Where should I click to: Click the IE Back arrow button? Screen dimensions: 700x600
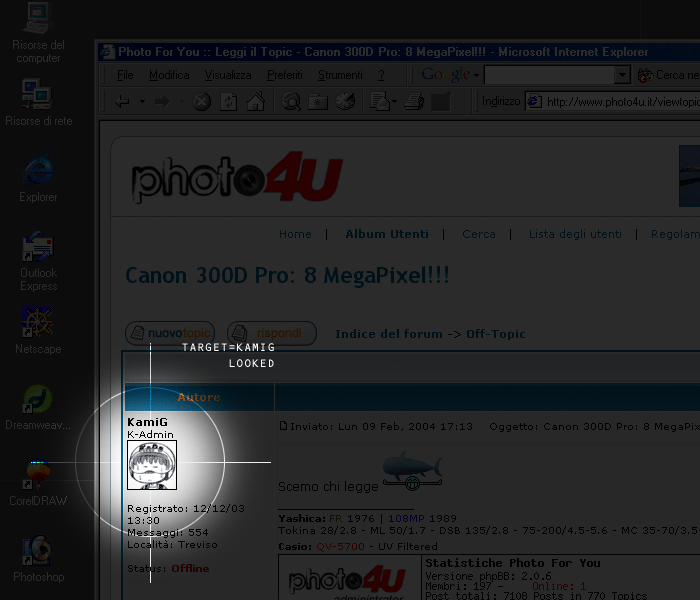tap(122, 101)
